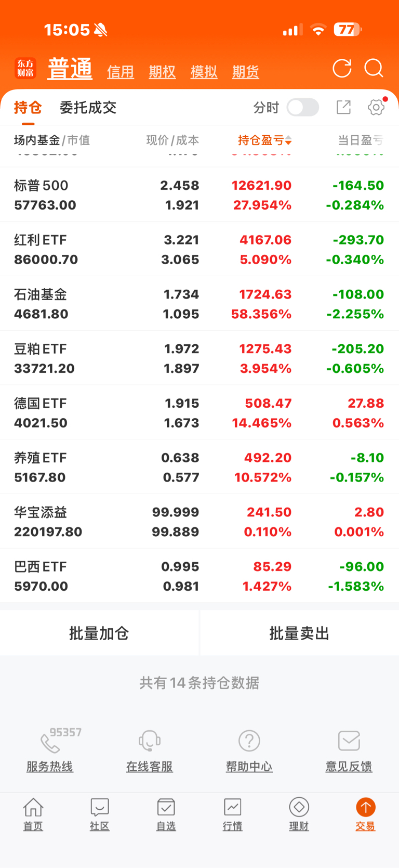Open search with magnifier icon

[x=374, y=69]
